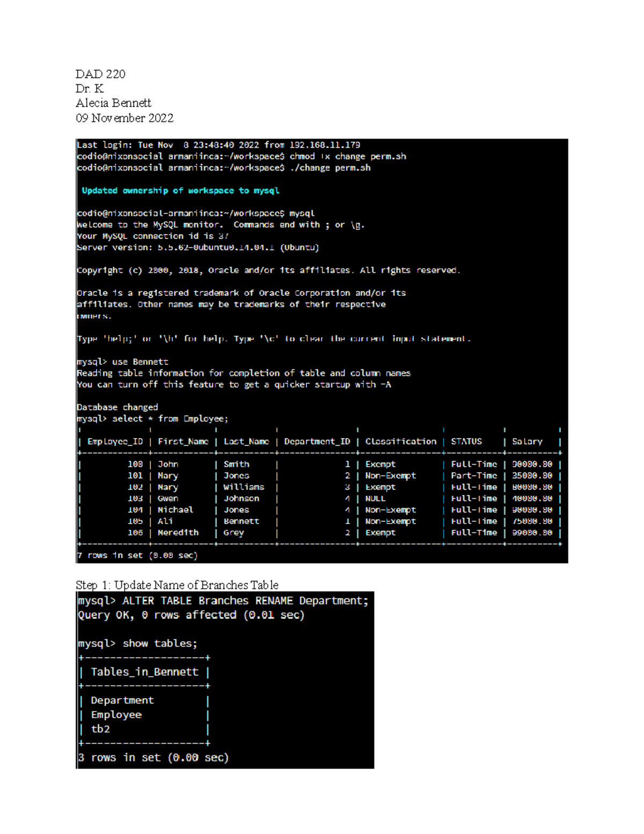Click the "Step 1: Update Name of Branches Table" heading
The width and height of the screenshot is (644, 834).
click(x=177, y=585)
